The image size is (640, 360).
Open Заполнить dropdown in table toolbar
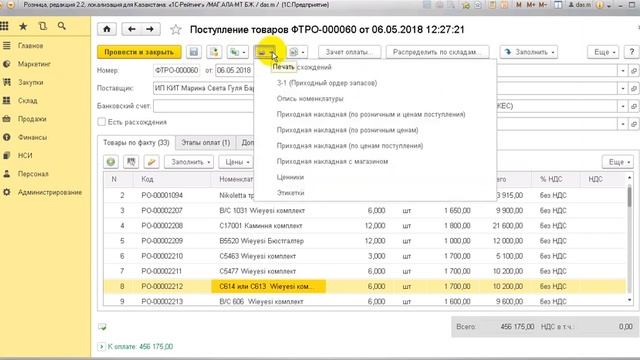click(x=189, y=162)
